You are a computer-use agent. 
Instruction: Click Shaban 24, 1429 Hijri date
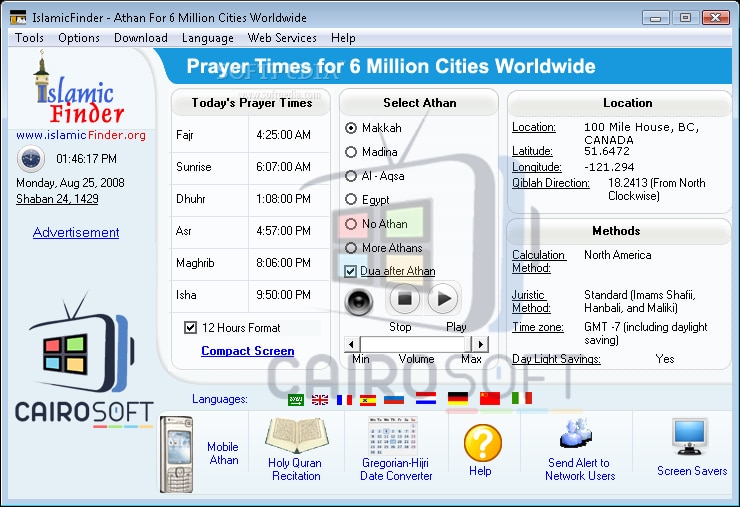[57, 199]
